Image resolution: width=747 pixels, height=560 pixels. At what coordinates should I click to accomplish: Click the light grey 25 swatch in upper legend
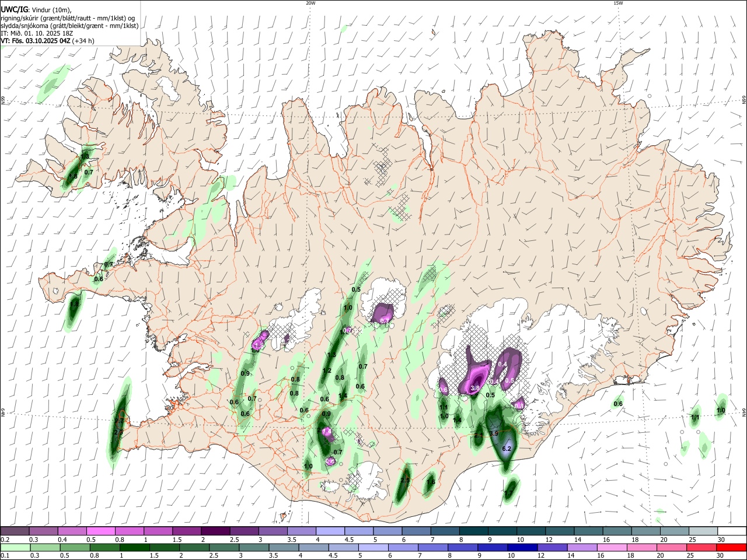click(703, 531)
